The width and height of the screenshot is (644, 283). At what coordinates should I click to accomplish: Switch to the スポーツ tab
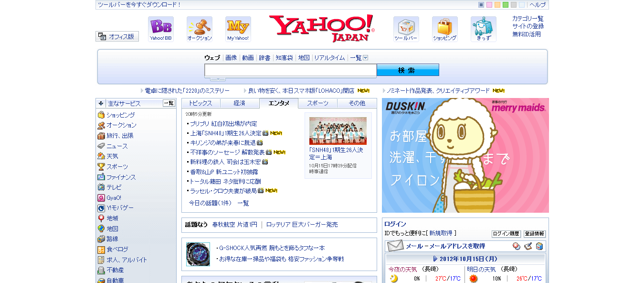pyautogui.click(x=318, y=103)
